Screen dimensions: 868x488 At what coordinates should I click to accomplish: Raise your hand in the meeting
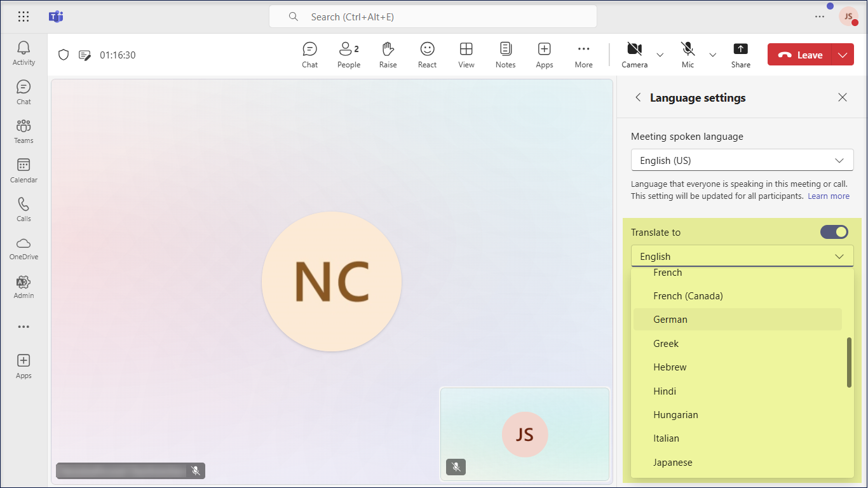coord(388,55)
